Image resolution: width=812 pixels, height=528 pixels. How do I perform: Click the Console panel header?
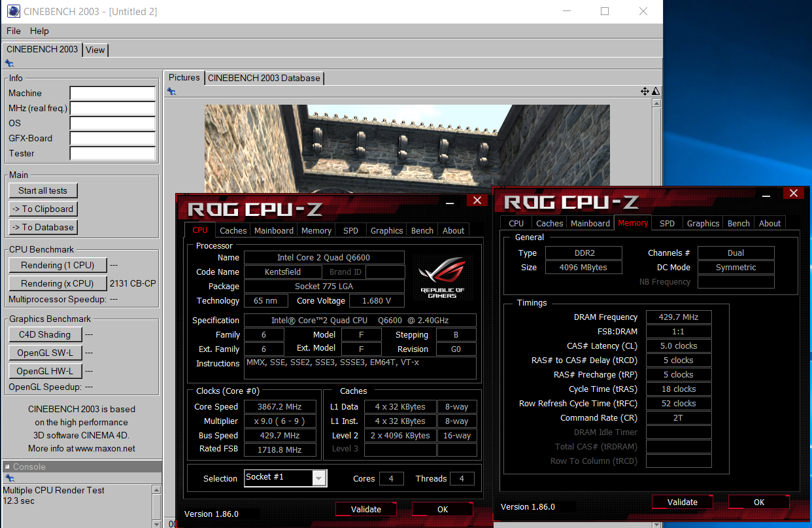pos(82,466)
